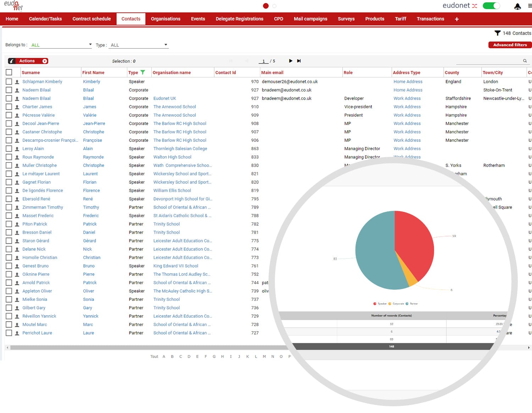
Task: Click the red dot page indicator
Action: [266, 6]
